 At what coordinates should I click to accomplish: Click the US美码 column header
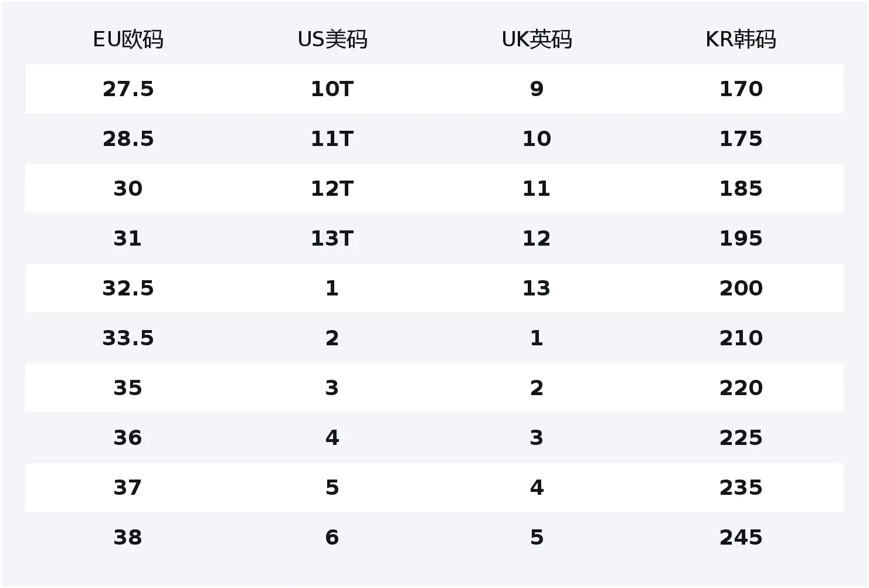pyautogui.click(x=332, y=39)
